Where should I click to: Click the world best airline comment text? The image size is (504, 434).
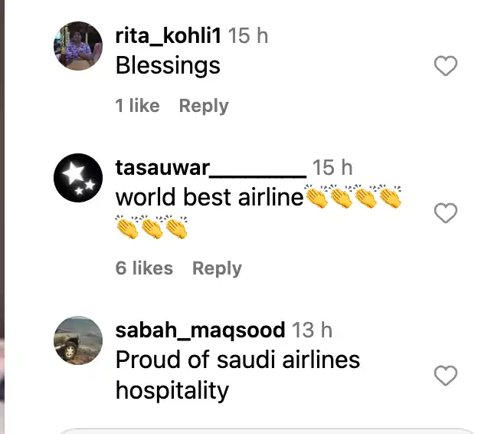click(x=210, y=197)
